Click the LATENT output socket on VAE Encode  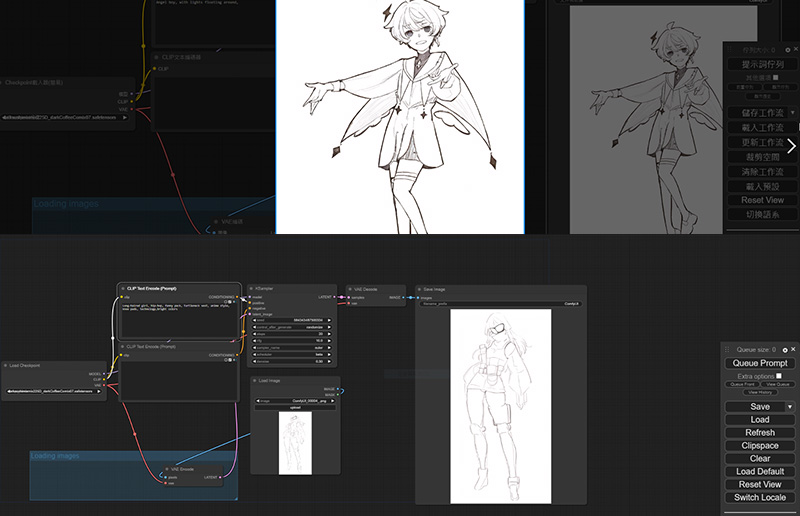(x=220, y=477)
